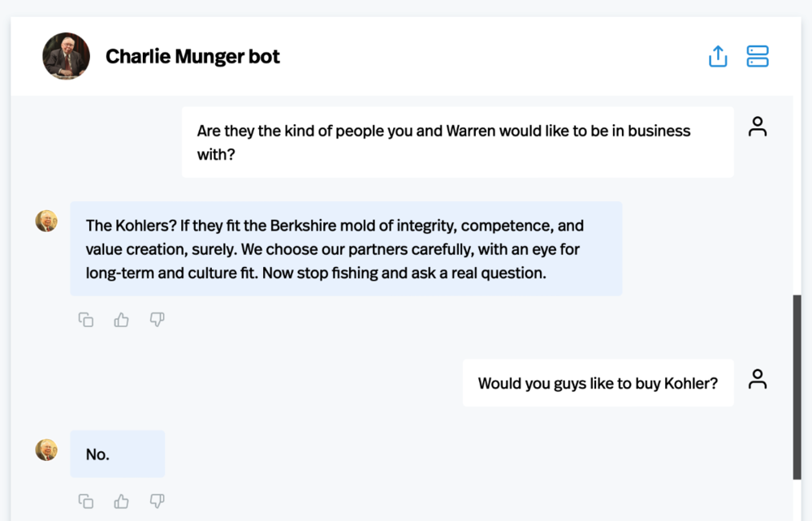Click message 'Are they the kind of people'
This screenshot has height=521, width=812.
pos(458,142)
